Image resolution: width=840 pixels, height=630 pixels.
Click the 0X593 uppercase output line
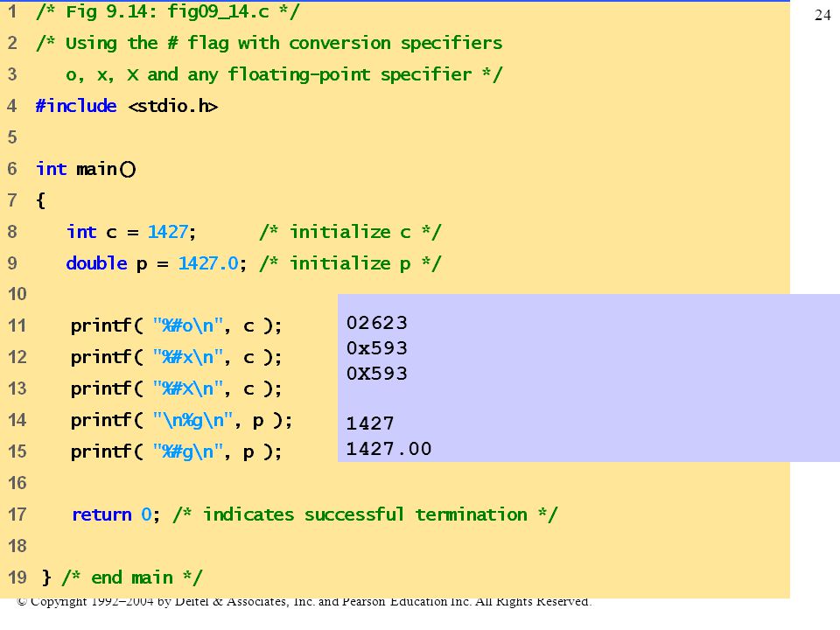point(376,373)
